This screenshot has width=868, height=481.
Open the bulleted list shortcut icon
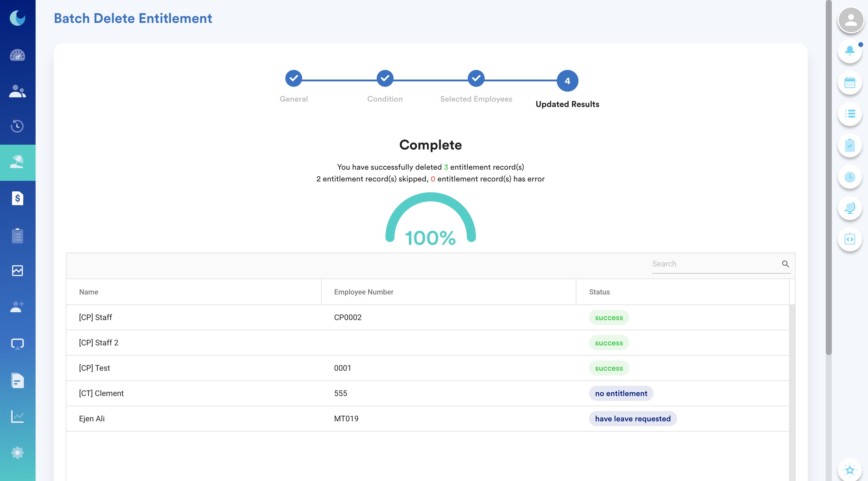click(x=850, y=114)
